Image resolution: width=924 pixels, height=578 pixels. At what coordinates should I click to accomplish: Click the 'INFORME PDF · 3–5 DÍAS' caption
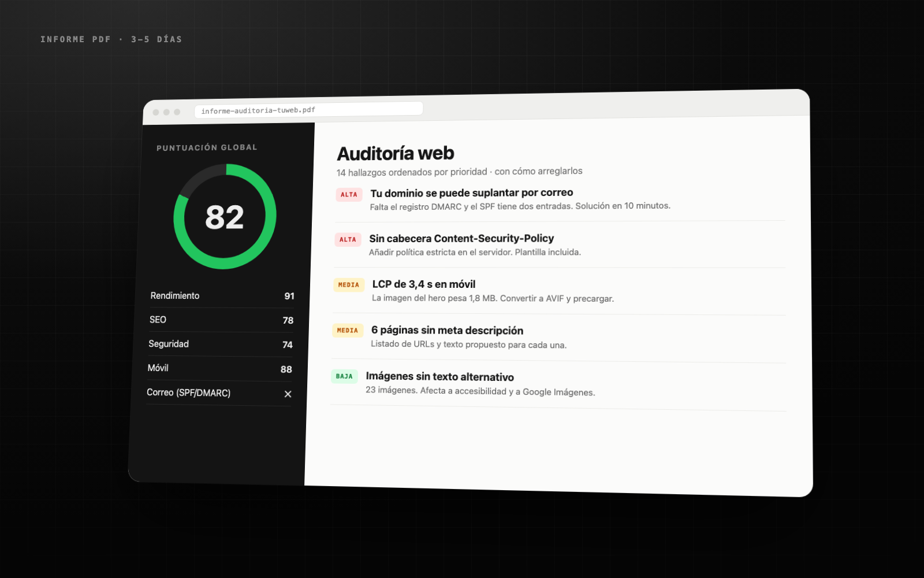pos(111,39)
